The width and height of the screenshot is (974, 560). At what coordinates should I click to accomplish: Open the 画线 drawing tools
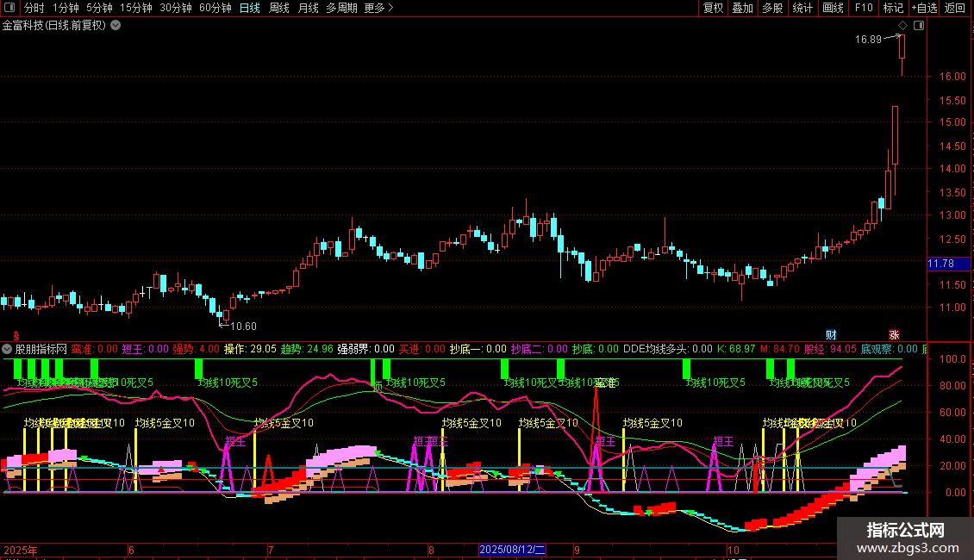[x=833, y=8]
